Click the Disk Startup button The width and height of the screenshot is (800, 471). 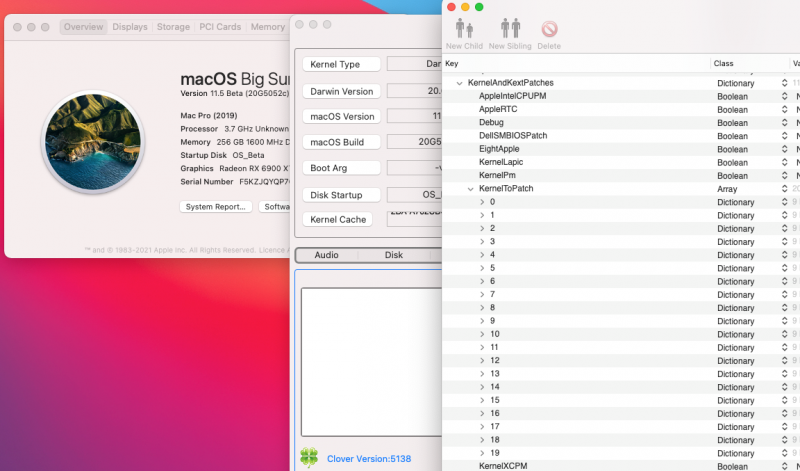(x=341, y=195)
